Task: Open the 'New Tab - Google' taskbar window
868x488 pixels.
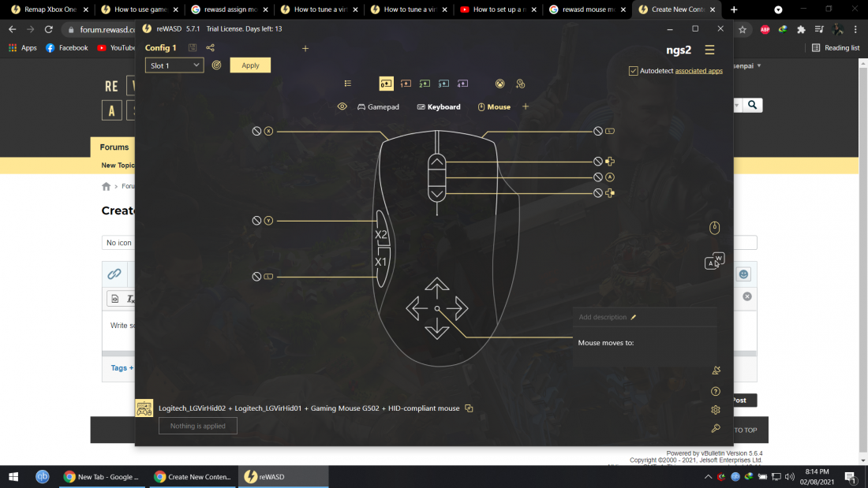Action: tap(102, 477)
